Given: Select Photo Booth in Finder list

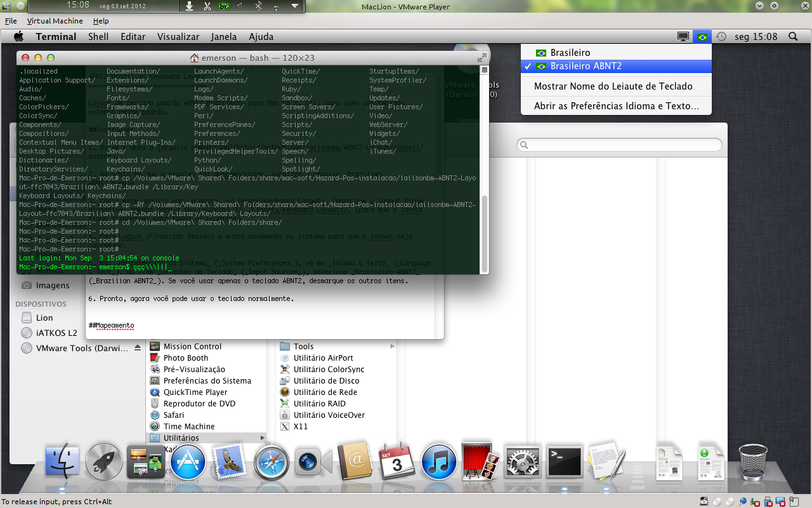Looking at the screenshot, I should [x=185, y=358].
